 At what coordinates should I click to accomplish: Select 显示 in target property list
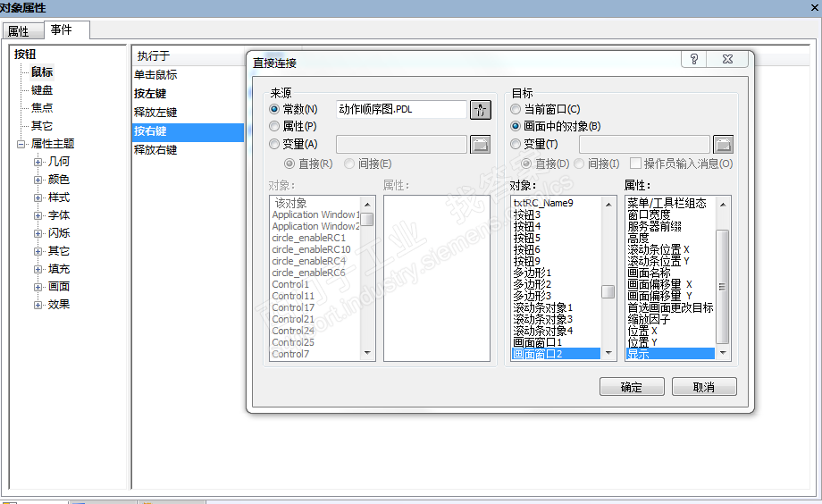pyautogui.click(x=670, y=354)
